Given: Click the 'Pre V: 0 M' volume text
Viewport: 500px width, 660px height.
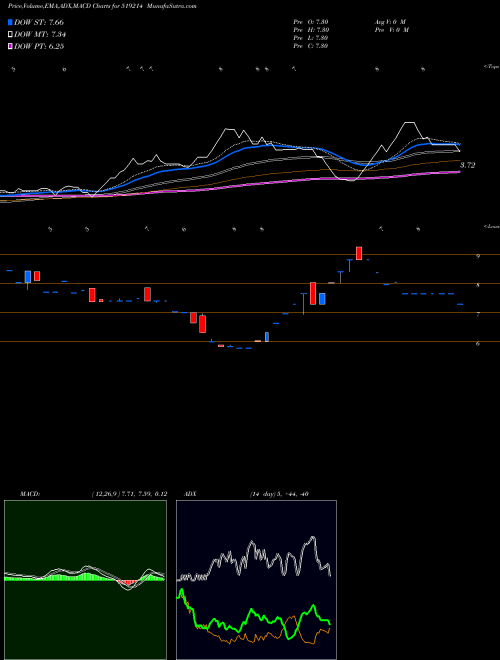Looking at the screenshot, I should tap(391, 30).
